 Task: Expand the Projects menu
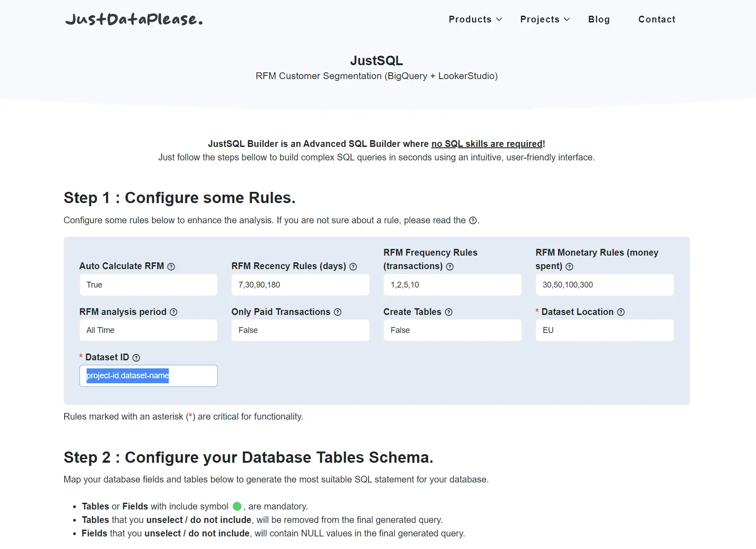coord(545,19)
